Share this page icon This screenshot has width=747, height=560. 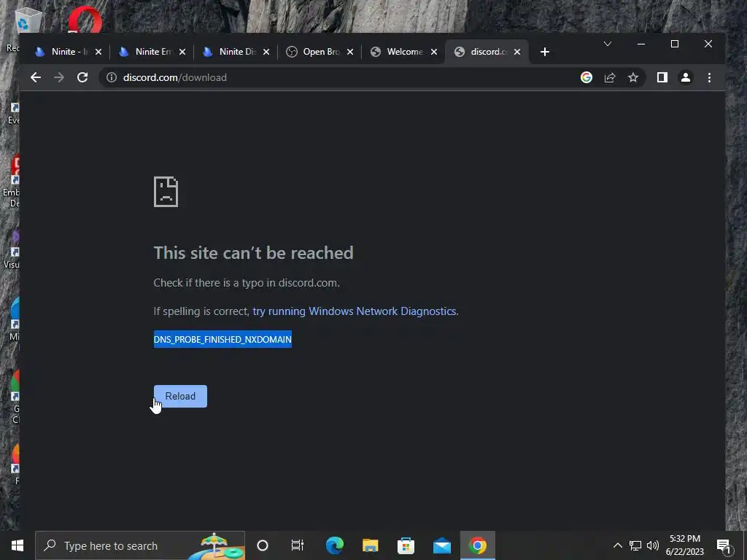(610, 77)
